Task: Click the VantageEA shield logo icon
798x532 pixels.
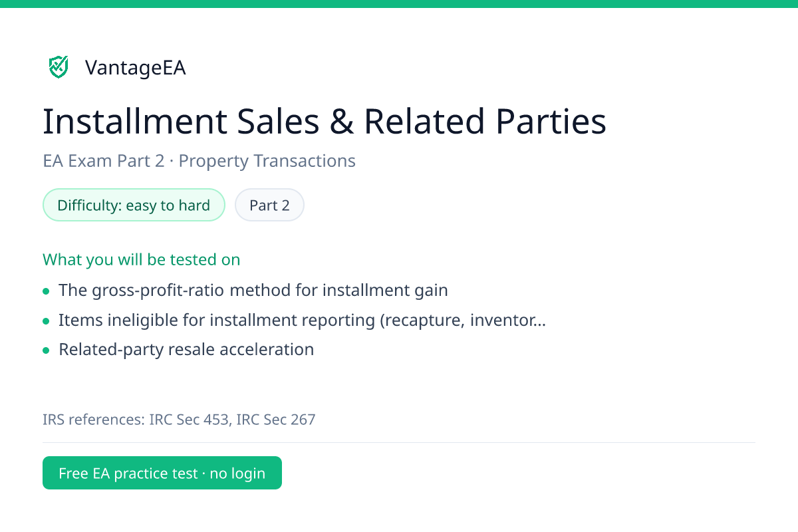Action: (x=59, y=67)
